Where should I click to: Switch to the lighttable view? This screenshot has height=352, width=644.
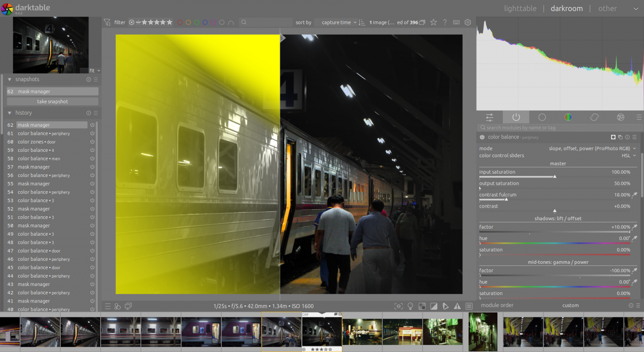pos(520,8)
